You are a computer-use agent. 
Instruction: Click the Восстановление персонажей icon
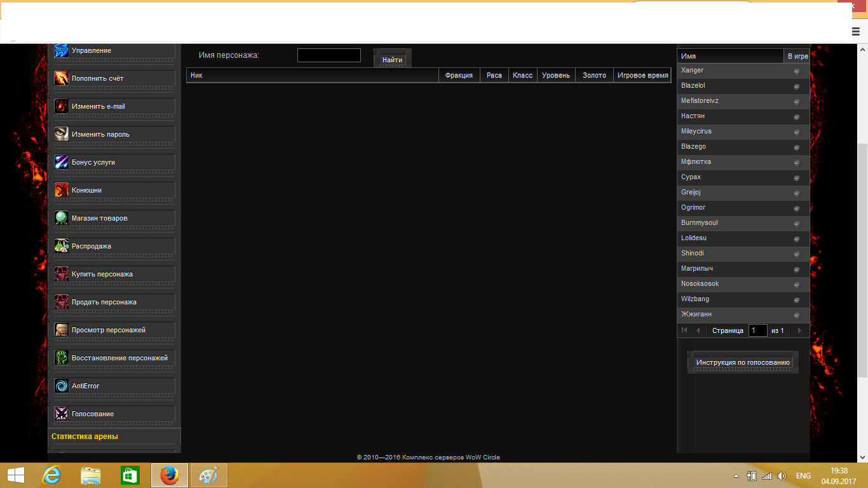click(61, 358)
